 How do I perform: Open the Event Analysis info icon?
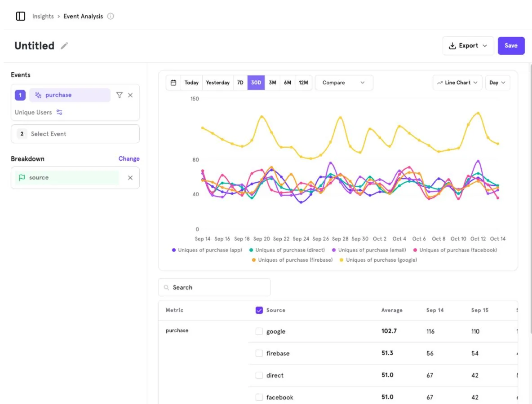pos(111,16)
